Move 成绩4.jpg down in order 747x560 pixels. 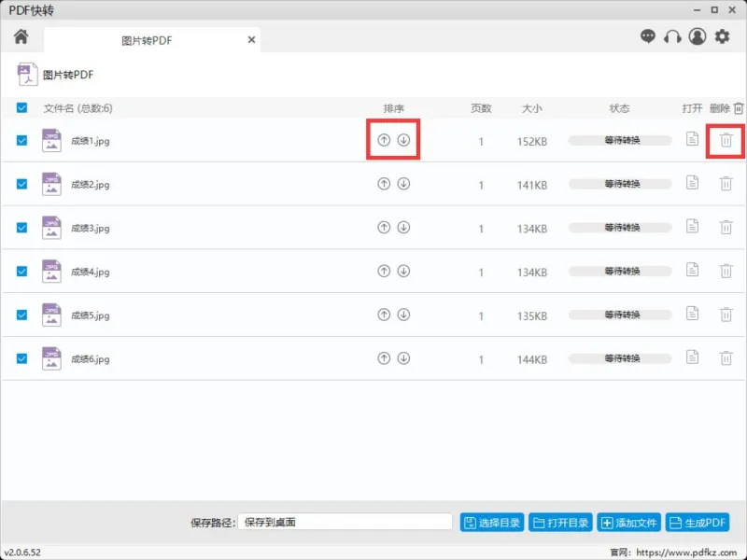[403, 271]
